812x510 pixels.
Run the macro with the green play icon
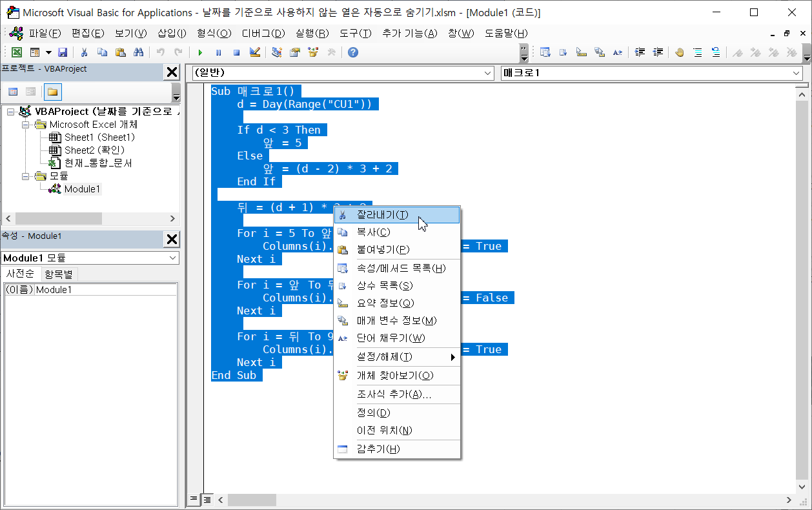[200, 52]
